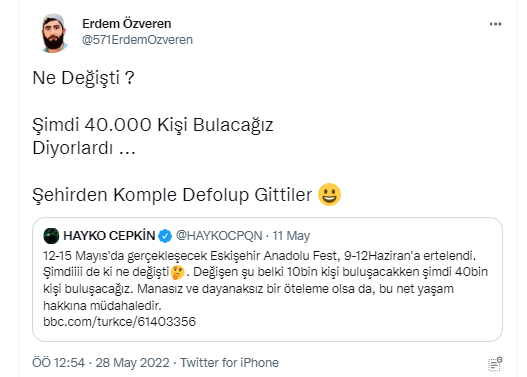Open the three-dot more options menu

pos(495,24)
